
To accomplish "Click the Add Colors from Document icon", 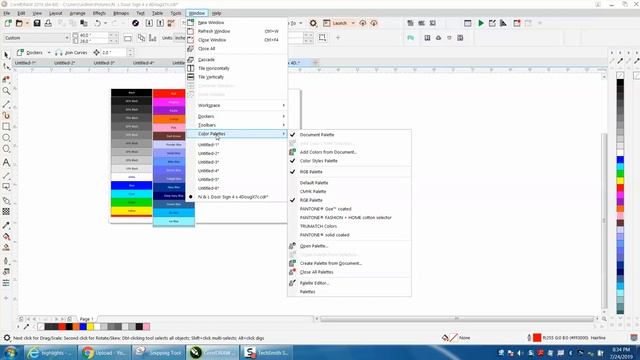I will click(x=292, y=152).
